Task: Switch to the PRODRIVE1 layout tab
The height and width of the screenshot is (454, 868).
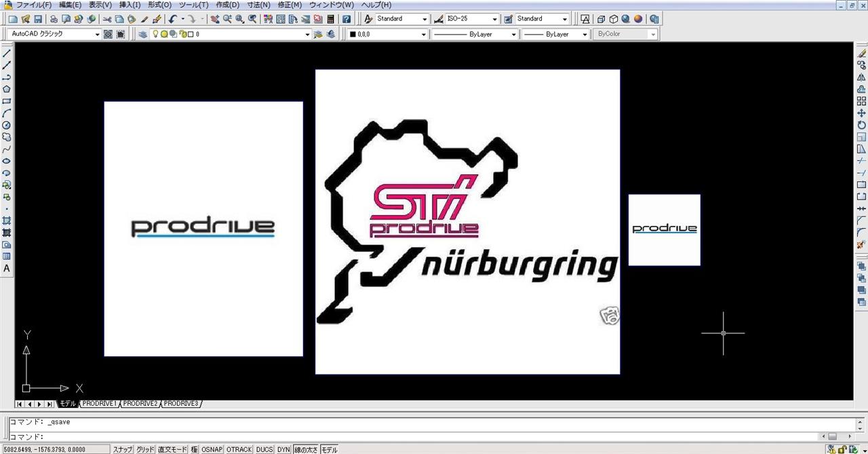Action: (x=100, y=404)
